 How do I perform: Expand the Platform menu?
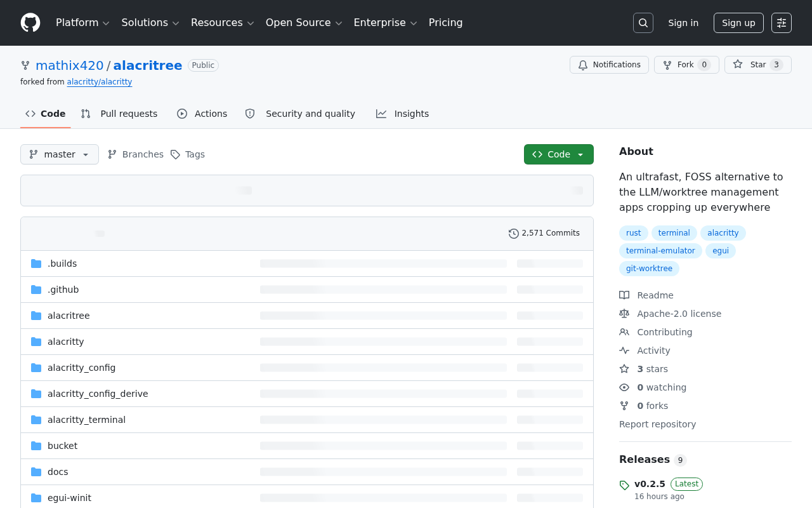(83, 23)
